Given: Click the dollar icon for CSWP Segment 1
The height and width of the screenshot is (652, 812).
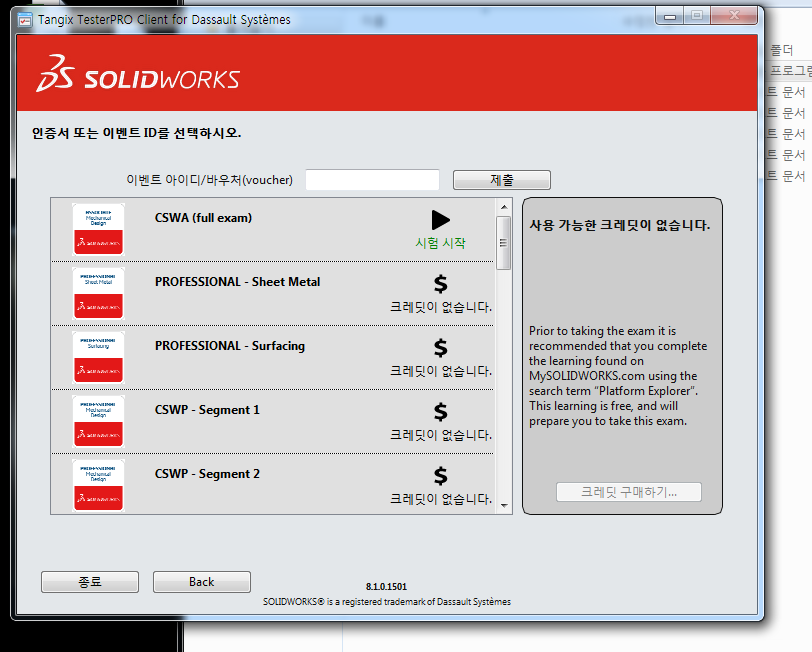Looking at the screenshot, I should tap(441, 412).
